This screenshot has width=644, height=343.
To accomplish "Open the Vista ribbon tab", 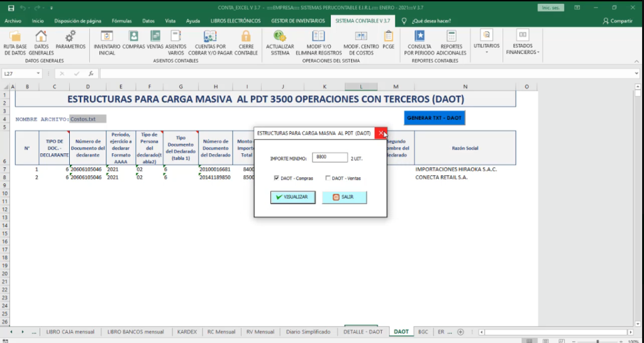I will point(170,21).
